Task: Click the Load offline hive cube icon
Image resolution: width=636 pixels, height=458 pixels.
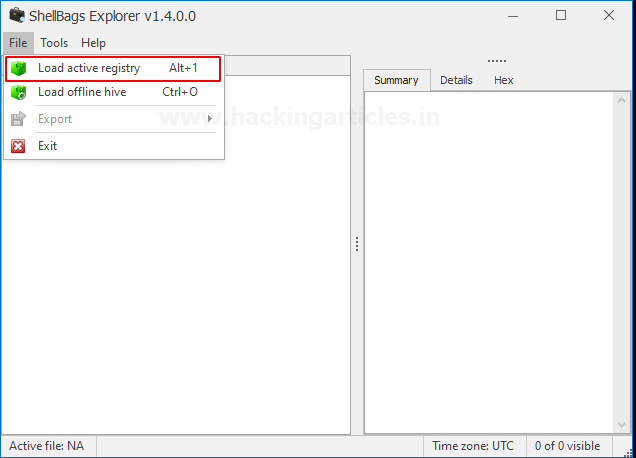Action: (18, 92)
